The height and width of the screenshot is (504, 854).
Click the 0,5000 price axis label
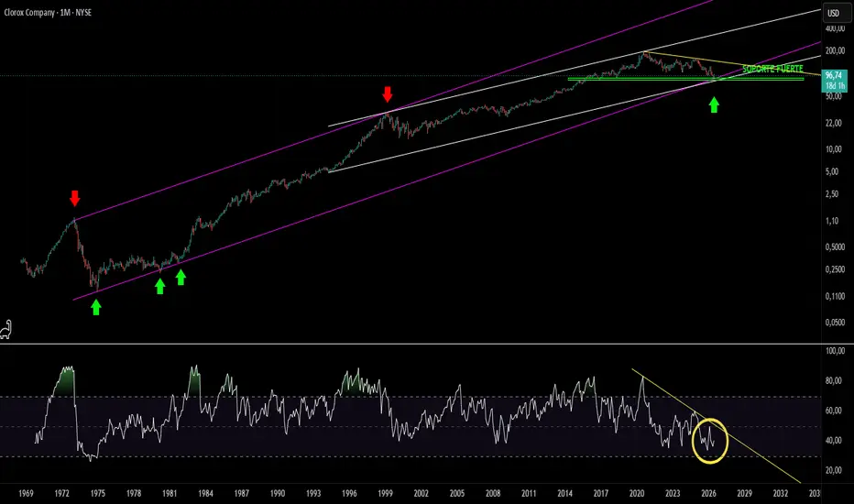(x=835, y=247)
